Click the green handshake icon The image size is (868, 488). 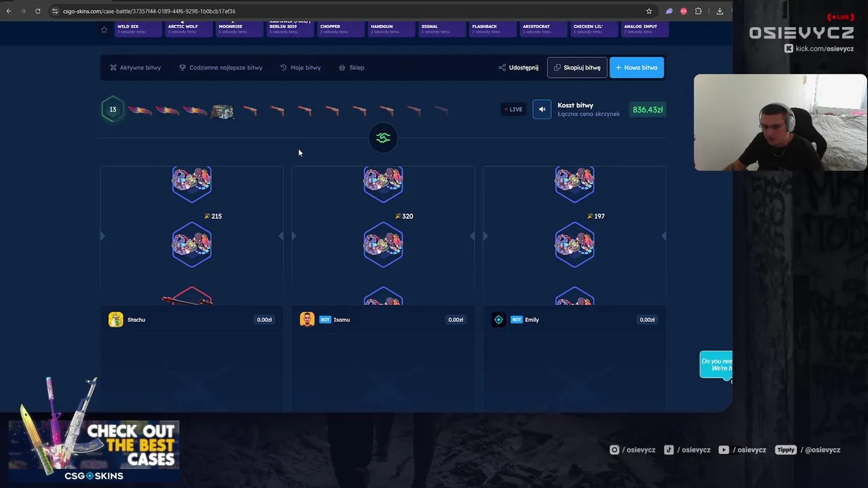[383, 138]
